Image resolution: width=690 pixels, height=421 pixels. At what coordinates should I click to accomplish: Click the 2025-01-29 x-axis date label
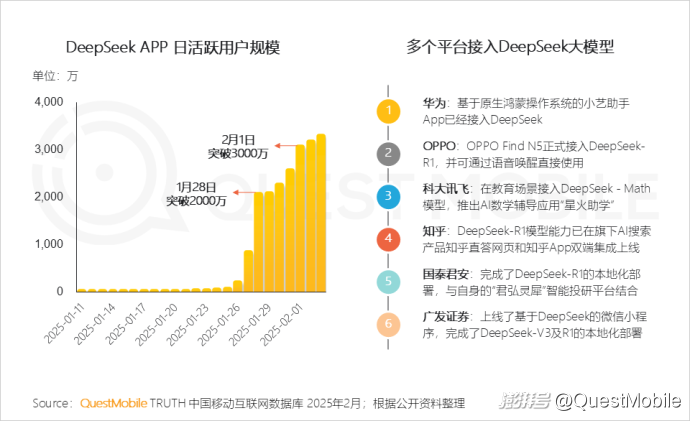[250, 325]
